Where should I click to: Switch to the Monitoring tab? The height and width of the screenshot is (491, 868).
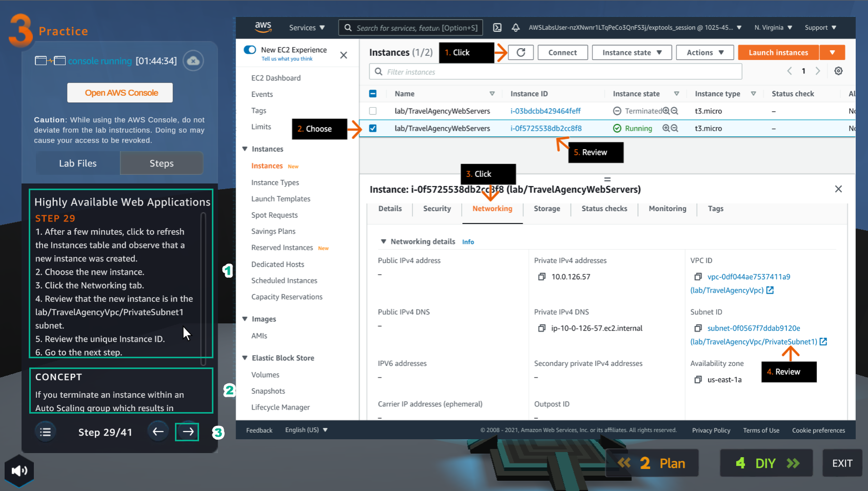[667, 209]
